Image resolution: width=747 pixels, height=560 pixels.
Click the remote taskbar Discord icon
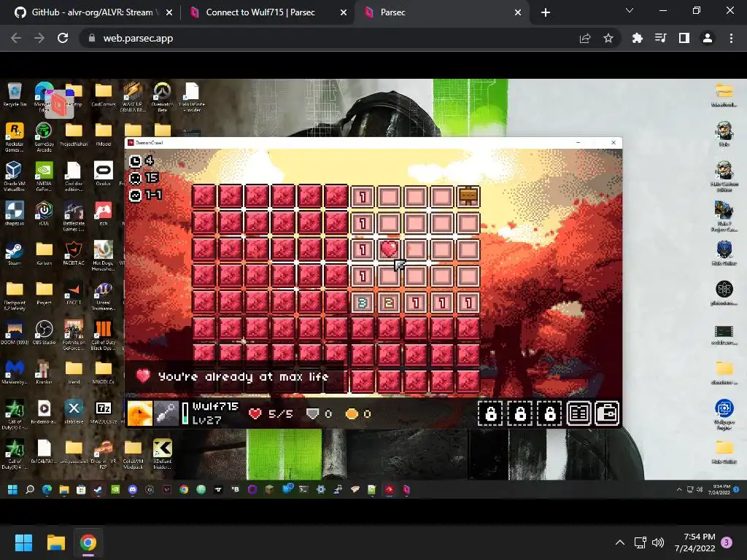[133, 489]
